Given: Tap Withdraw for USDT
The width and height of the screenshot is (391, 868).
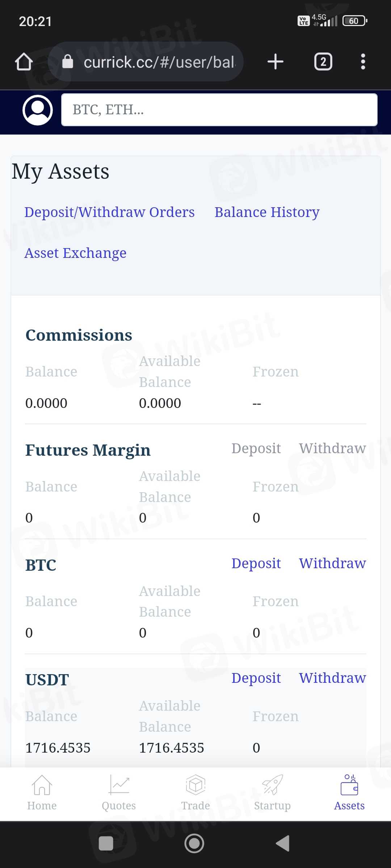Looking at the screenshot, I should point(332,678).
